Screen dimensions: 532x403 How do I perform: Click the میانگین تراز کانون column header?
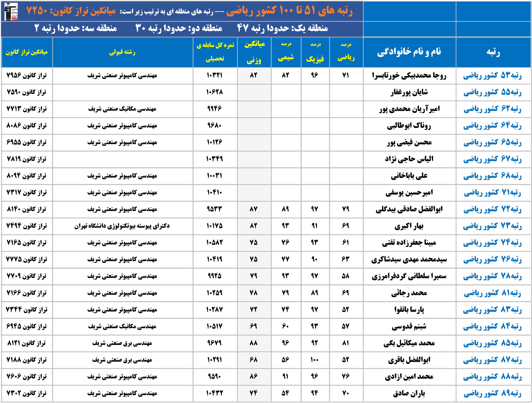coord(27,52)
